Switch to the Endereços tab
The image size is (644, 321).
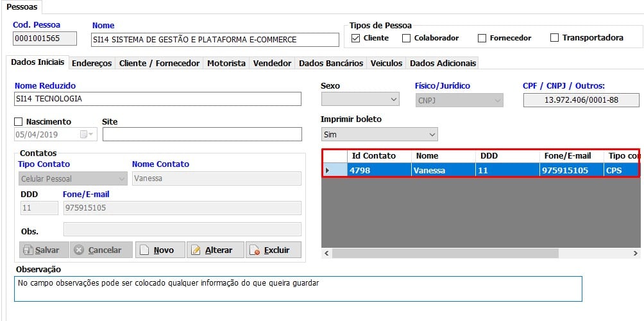tap(92, 64)
